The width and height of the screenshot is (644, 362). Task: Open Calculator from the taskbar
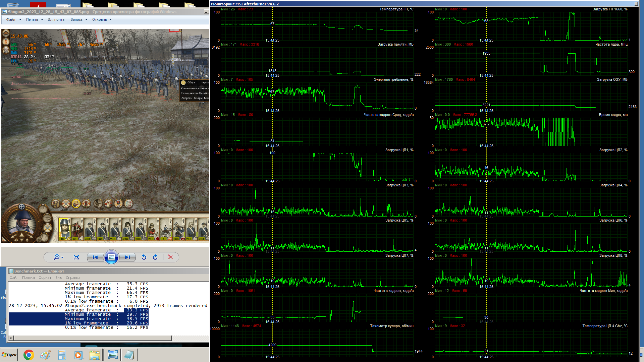62,355
